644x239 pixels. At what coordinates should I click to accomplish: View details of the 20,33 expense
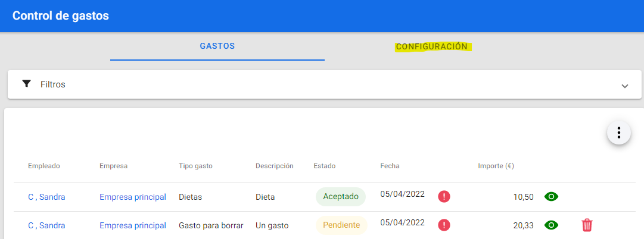[552, 225]
